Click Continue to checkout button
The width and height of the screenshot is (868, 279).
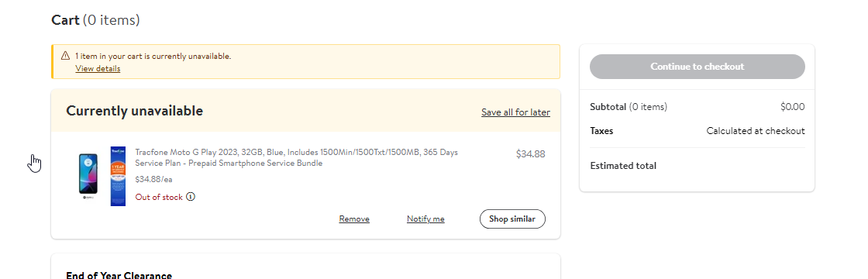click(697, 67)
